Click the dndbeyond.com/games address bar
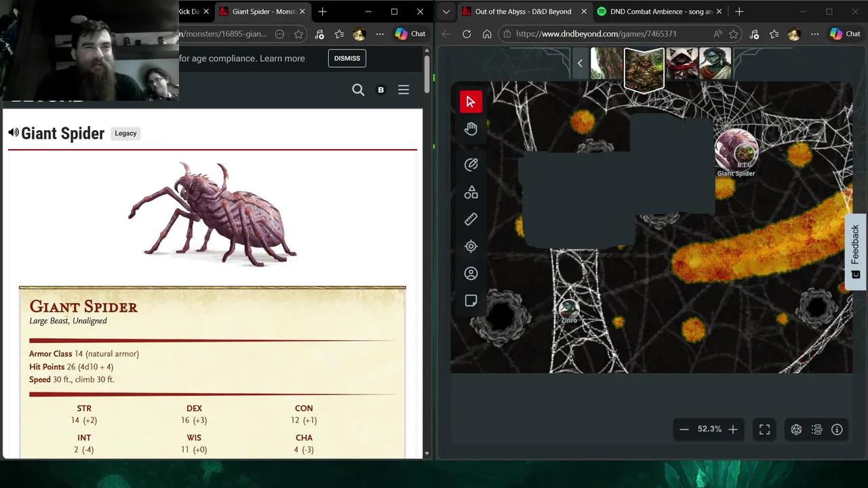The height and width of the screenshot is (488, 868). (x=596, y=34)
